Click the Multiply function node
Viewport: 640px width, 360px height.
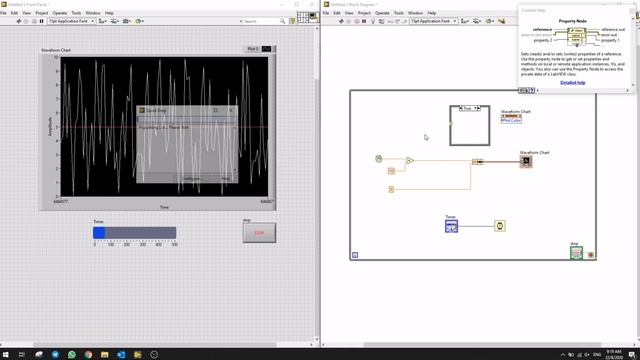(x=410, y=161)
